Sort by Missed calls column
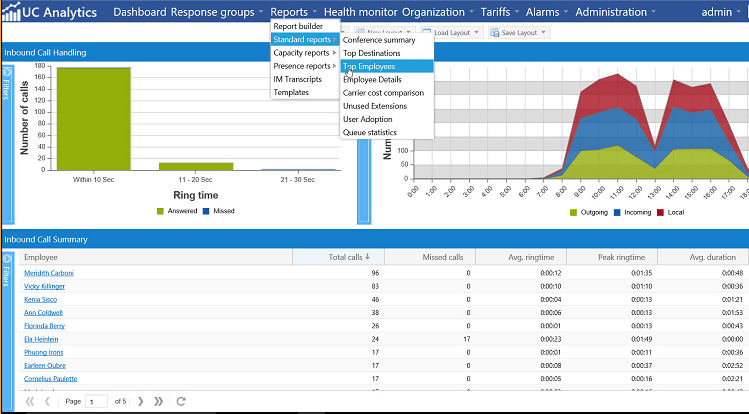This screenshot has height=414, width=749. tap(430, 257)
